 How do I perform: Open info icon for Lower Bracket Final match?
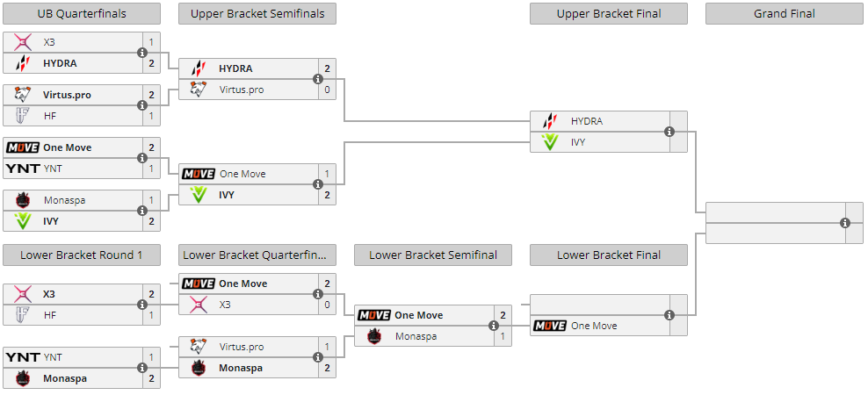point(669,315)
